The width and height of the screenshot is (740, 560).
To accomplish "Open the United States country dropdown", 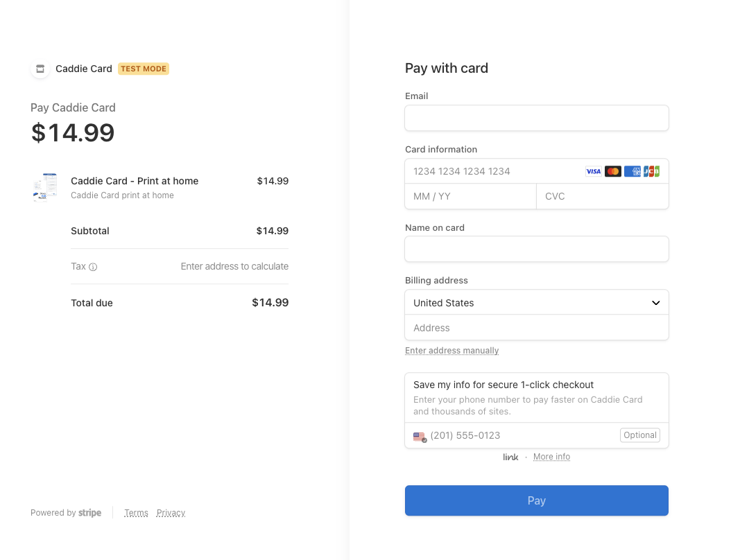I will 537,303.
